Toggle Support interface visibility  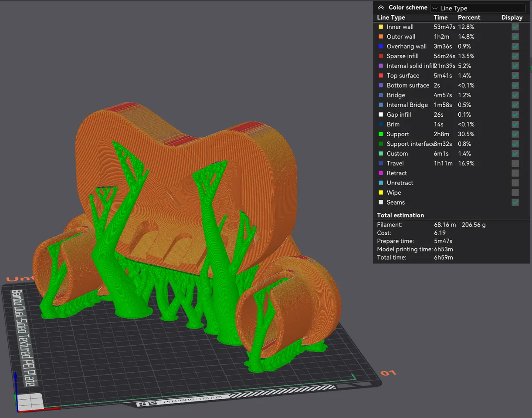point(515,144)
